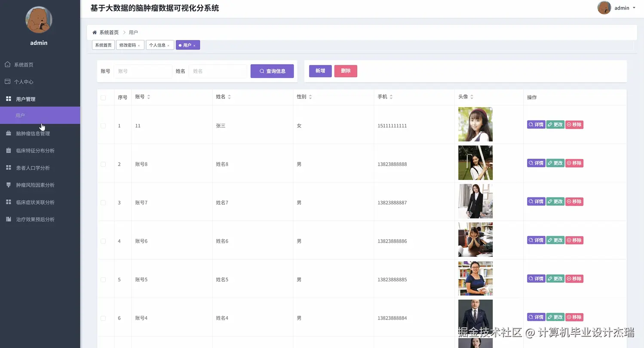Click the briefcase icon beside 脑肿瘤信息管理
Viewport: 644px width, 348px height.
pyautogui.click(x=9, y=133)
